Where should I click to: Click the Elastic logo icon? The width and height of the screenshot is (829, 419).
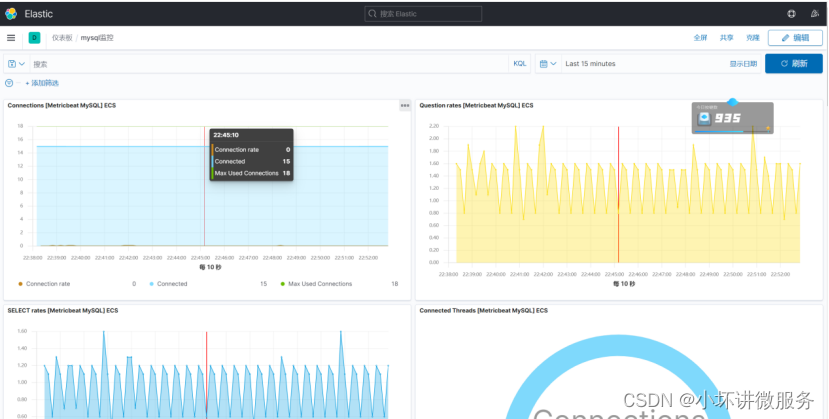11,14
